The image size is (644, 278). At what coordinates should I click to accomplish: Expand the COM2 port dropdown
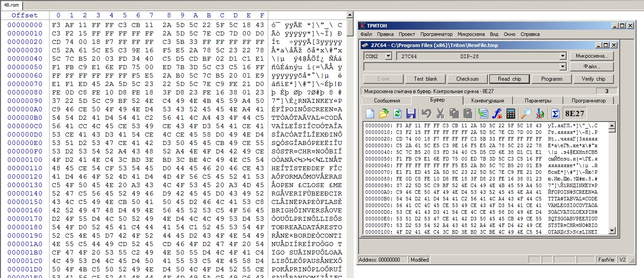(388, 56)
